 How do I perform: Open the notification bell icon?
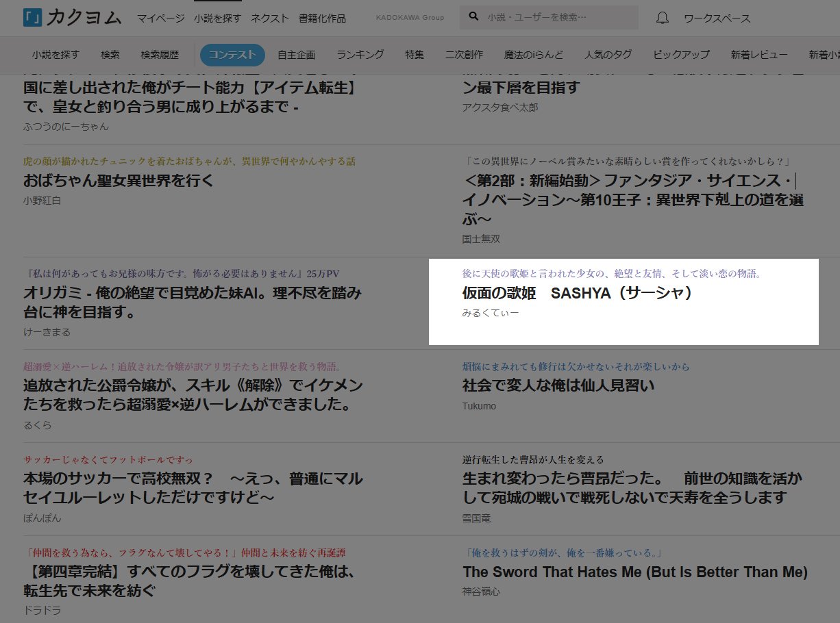pyautogui.click(x=662, y=18)
